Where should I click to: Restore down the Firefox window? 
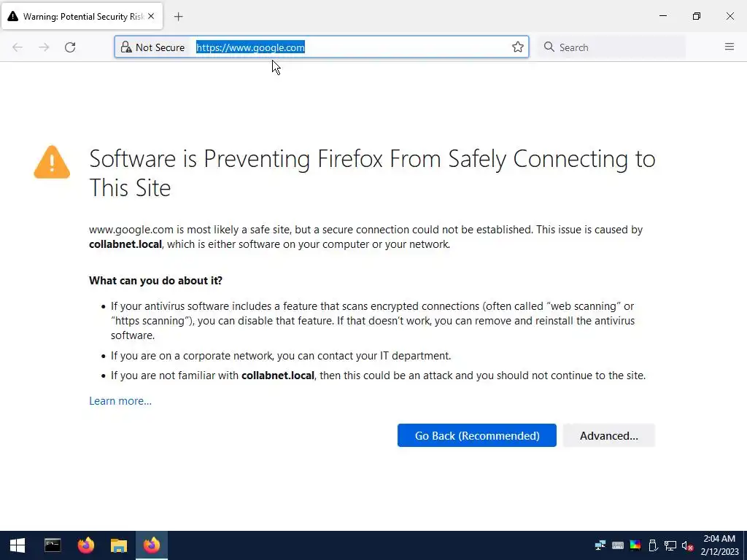pyautogui.click(x=697, y=16)
